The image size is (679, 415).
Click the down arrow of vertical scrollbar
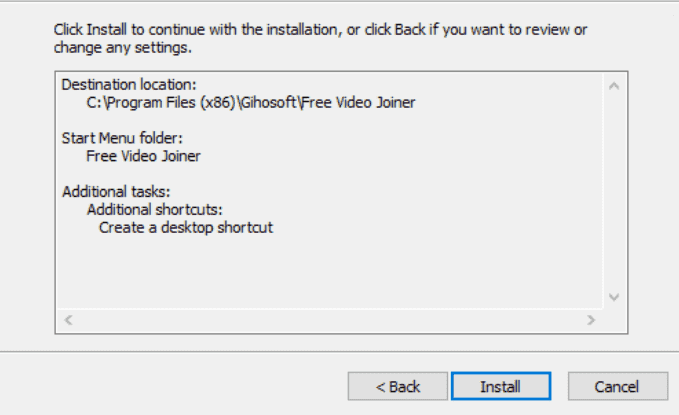coord(614,297)
